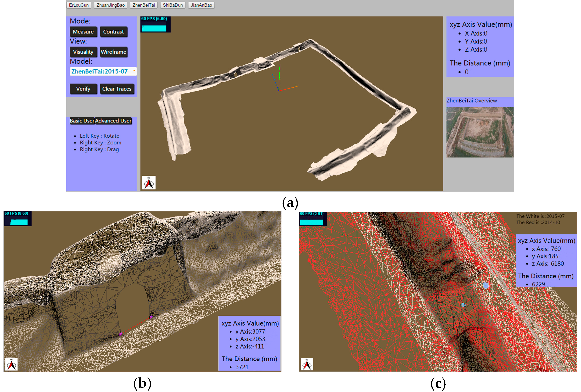Click the compass icon in the wireframe view
The height and width of the screenshot is (392, 581).
point(12,365)
